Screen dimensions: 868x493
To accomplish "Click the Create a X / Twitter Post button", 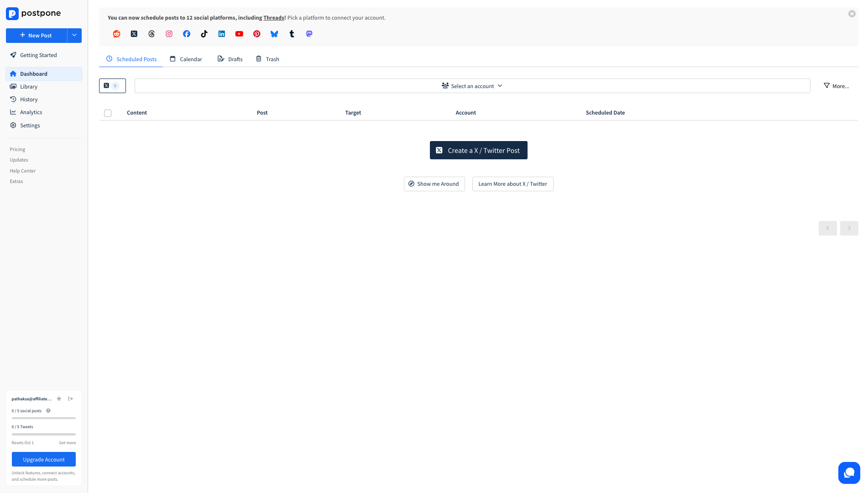I will pyautogui.click(x=478, y=150).
